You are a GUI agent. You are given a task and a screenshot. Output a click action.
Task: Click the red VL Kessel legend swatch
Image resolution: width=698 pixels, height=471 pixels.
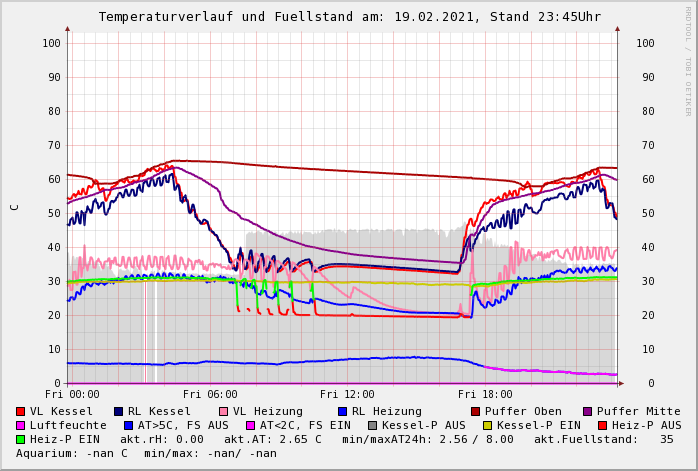[21, 412]
